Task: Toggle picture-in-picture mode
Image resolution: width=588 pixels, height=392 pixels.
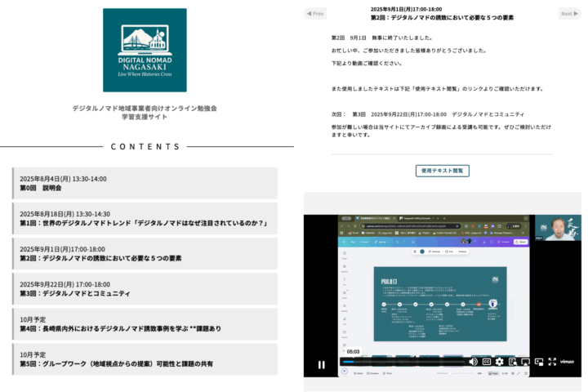Action: pyautogui.click(x=539, y=362)
